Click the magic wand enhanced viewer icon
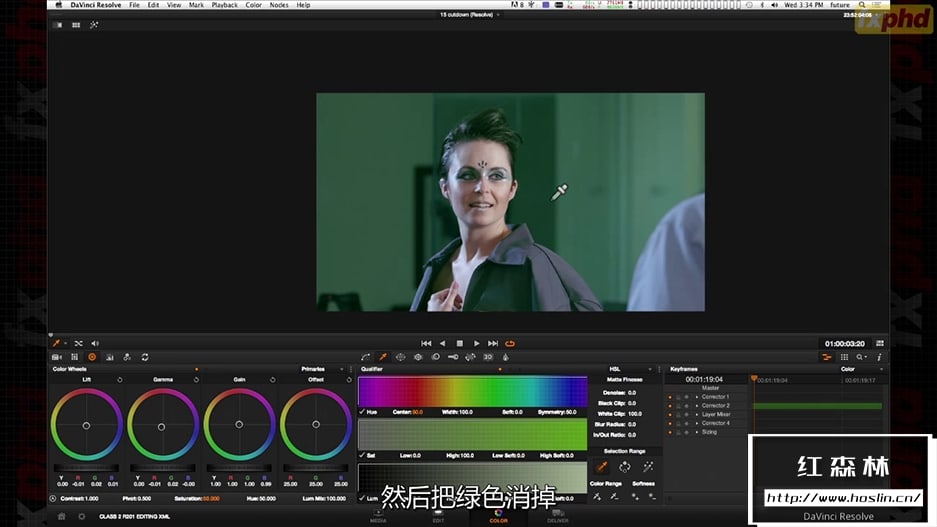 tap(94, 25)
